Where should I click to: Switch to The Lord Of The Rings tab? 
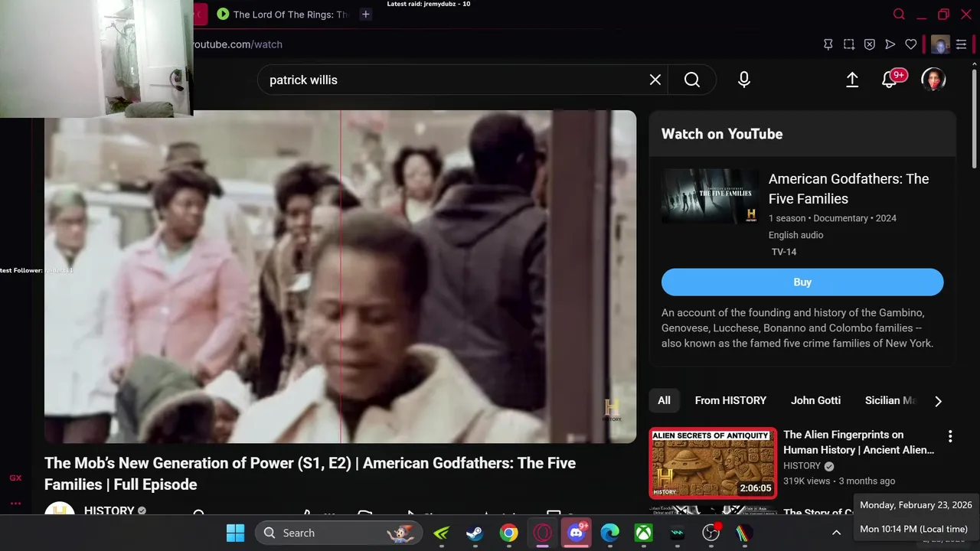click(282, 15)
